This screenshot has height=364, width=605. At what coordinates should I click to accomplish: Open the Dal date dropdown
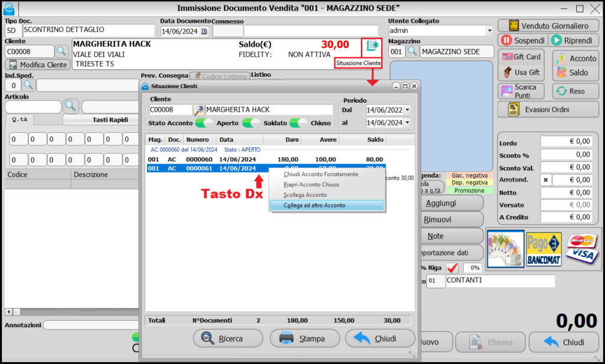408,110
